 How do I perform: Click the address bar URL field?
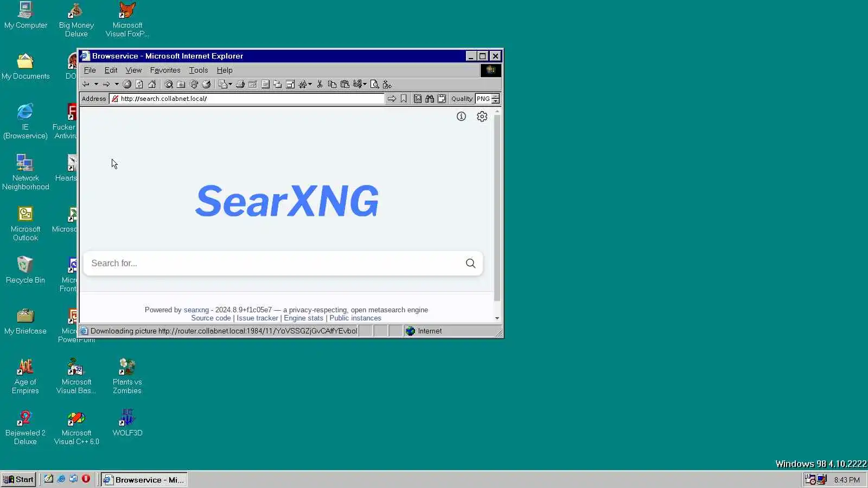247,99
